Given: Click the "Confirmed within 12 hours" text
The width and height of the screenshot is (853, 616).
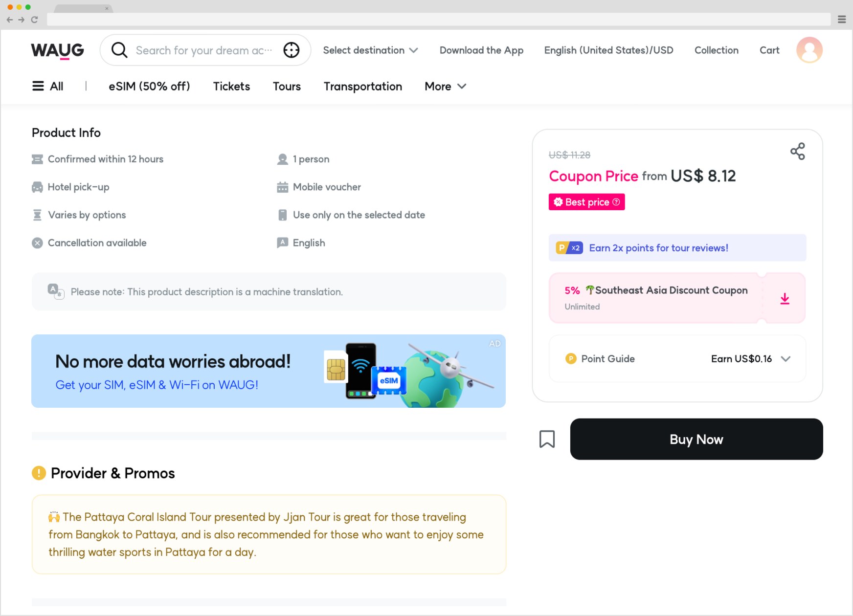Looking at the screenshot, I should point(106,159).
